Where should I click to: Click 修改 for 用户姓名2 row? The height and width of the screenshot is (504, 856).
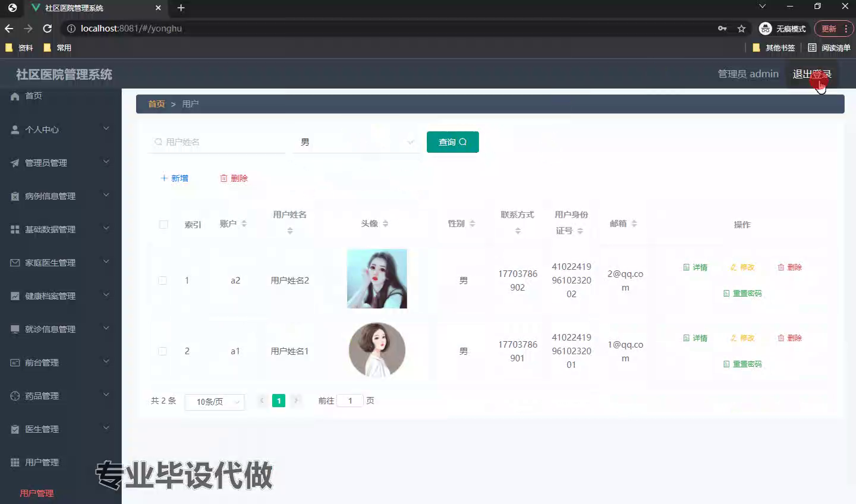[742, 267]
